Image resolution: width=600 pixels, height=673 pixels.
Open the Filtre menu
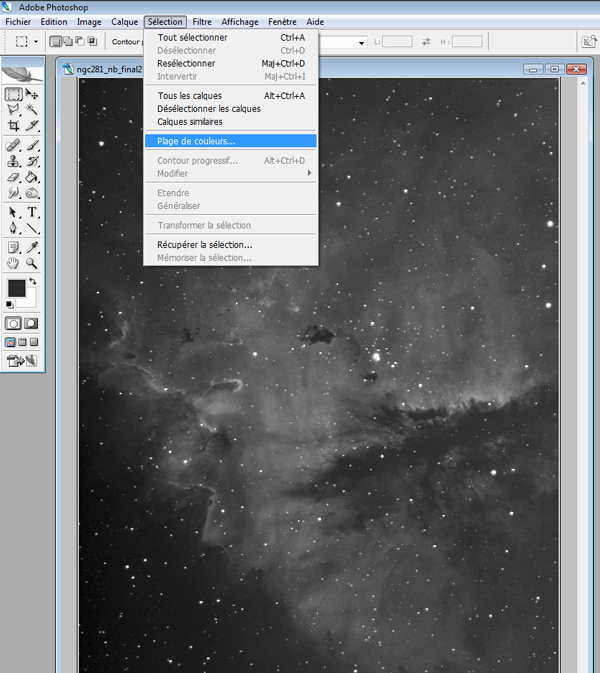[x=202, y=22]
